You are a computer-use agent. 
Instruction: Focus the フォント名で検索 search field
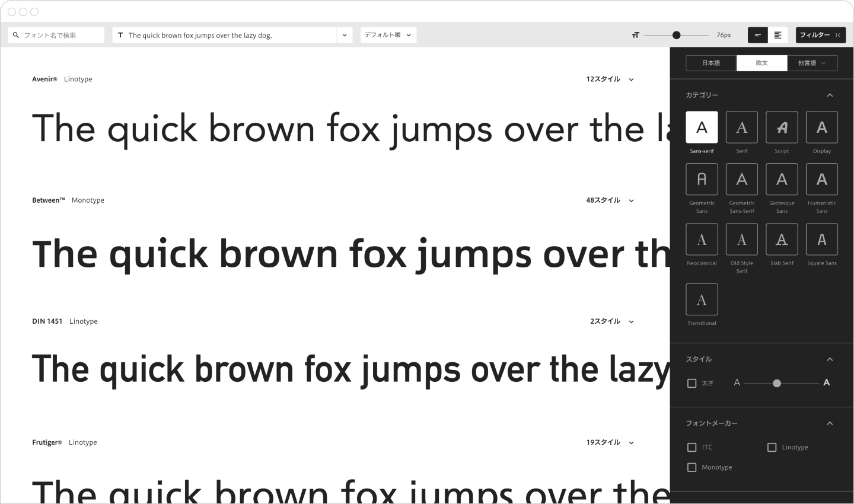point(56,35)
